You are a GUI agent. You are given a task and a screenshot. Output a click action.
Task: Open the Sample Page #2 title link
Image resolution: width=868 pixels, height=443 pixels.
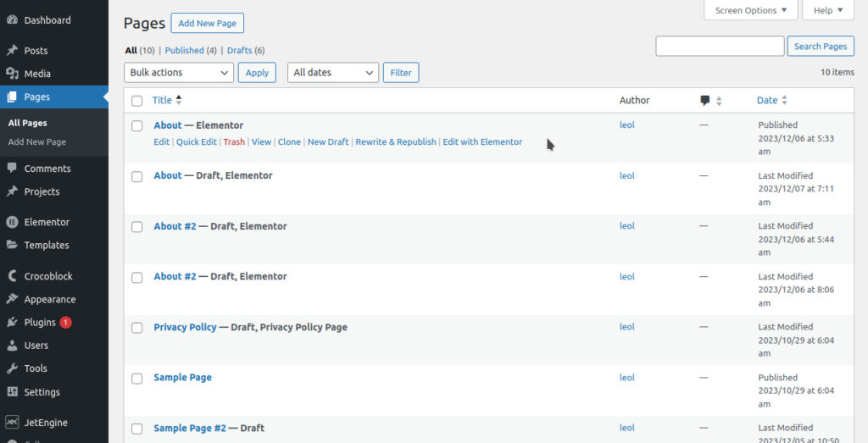coord(190,428)
